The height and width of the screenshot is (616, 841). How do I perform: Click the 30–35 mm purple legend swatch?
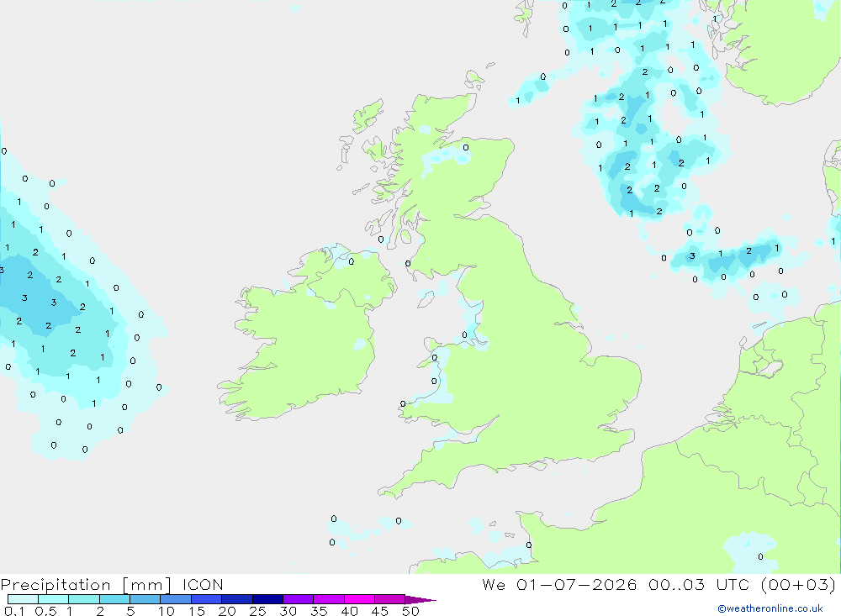pos(299,599)
